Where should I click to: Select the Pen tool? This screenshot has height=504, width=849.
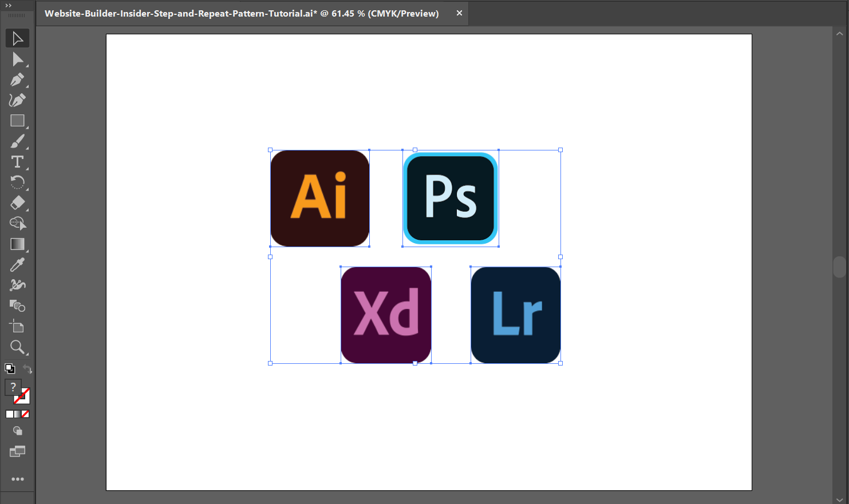[x=17, y=80]
